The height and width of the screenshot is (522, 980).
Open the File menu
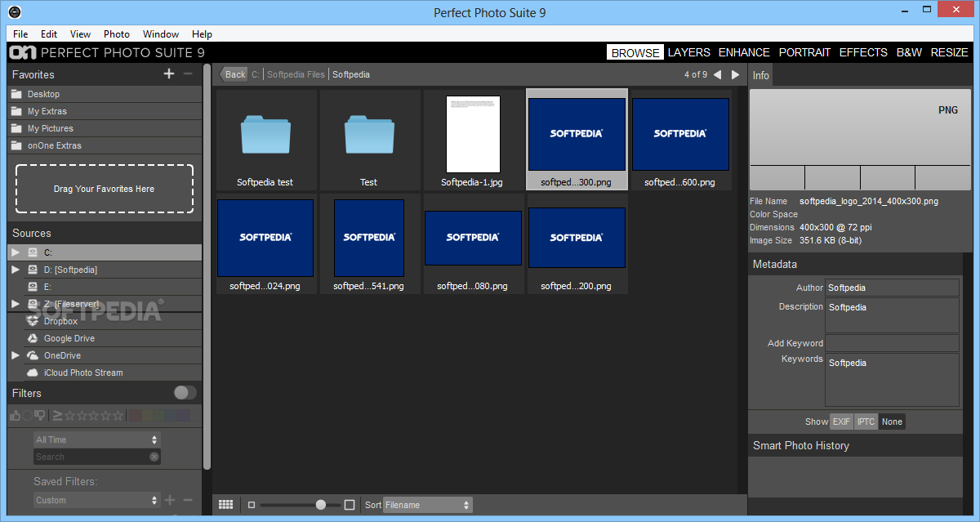[20, 34]
